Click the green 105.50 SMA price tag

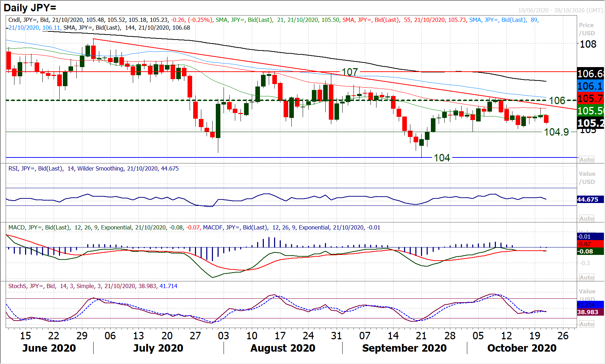click(x=590, y=111)
